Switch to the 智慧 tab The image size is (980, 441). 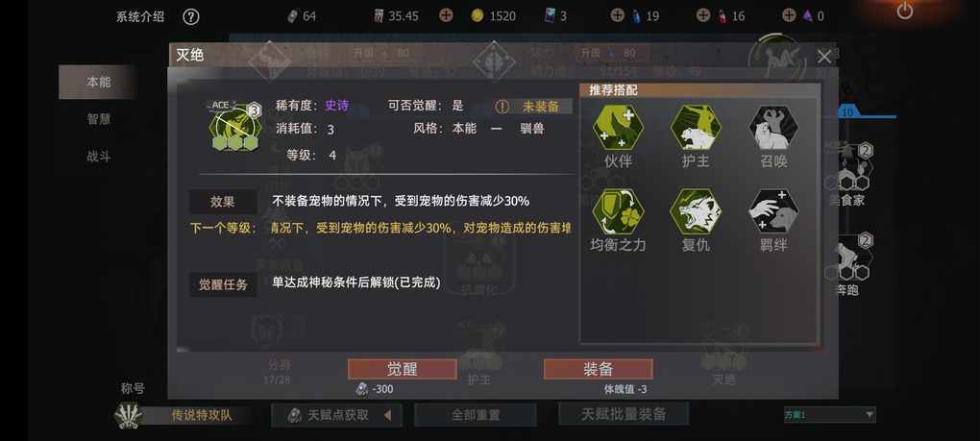pos(98,119)
